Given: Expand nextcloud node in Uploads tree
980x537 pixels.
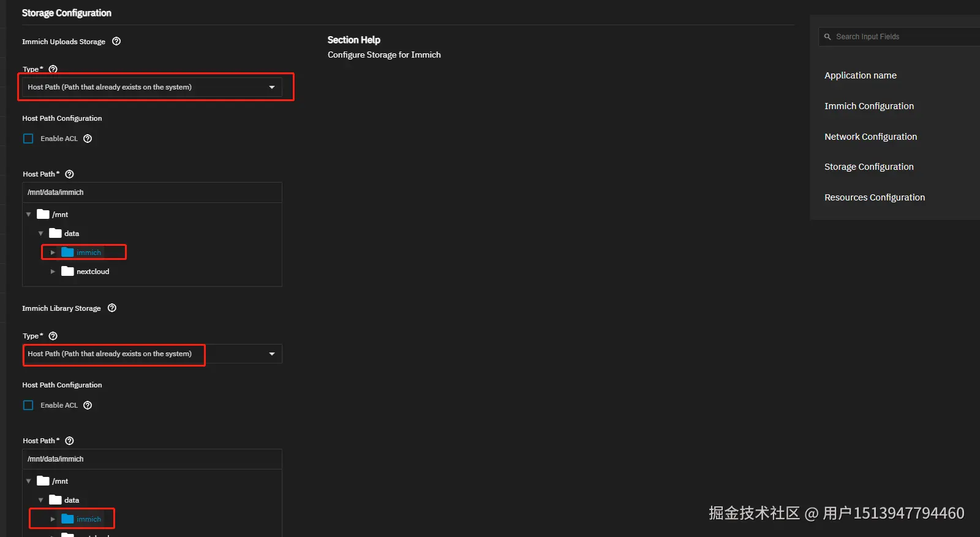Looking at the screenshot, I should point(53,272).
